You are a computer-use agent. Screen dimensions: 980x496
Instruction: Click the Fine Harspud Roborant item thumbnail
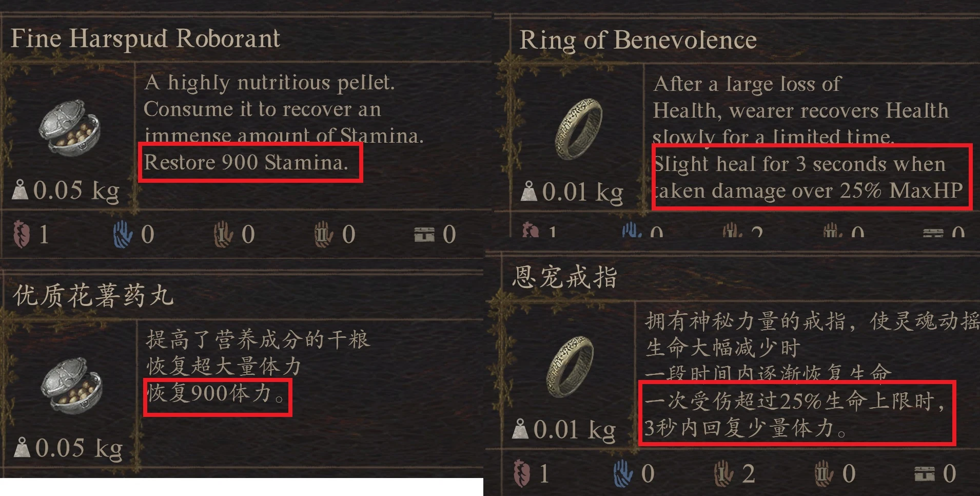pyautogui.click(x=70, y=127)
